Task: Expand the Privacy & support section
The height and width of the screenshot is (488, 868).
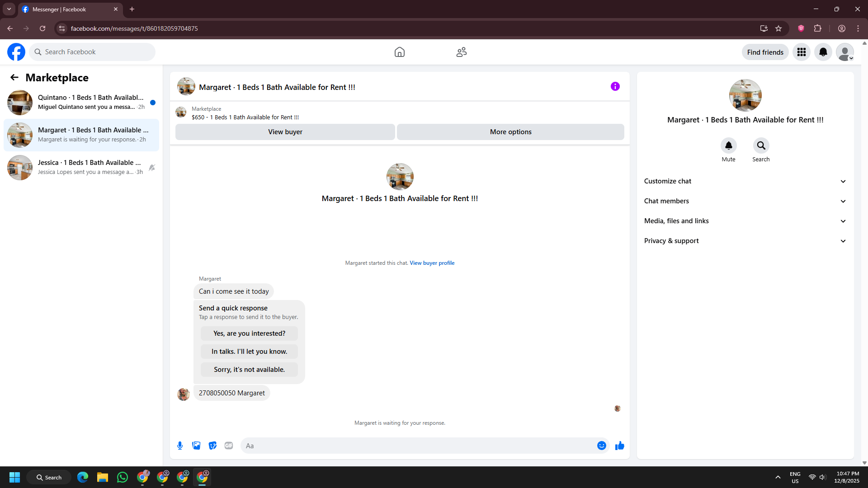Action: tap(745, 241)
